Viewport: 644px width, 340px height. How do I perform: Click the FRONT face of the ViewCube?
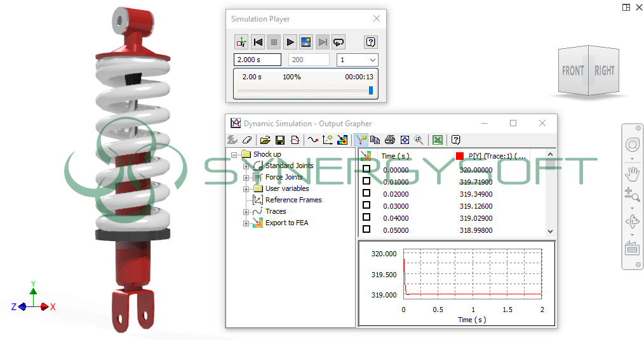[x=574, y=70]
